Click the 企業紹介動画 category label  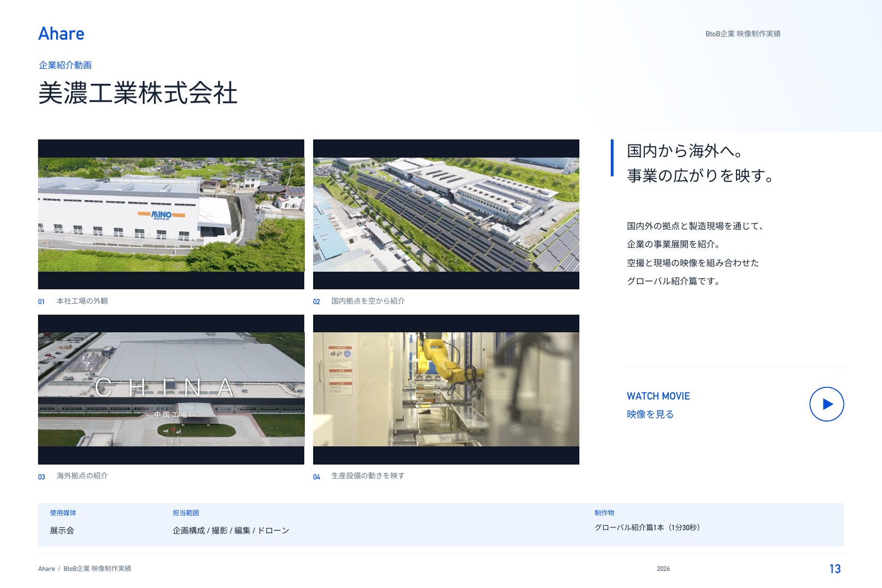point(65,65)
